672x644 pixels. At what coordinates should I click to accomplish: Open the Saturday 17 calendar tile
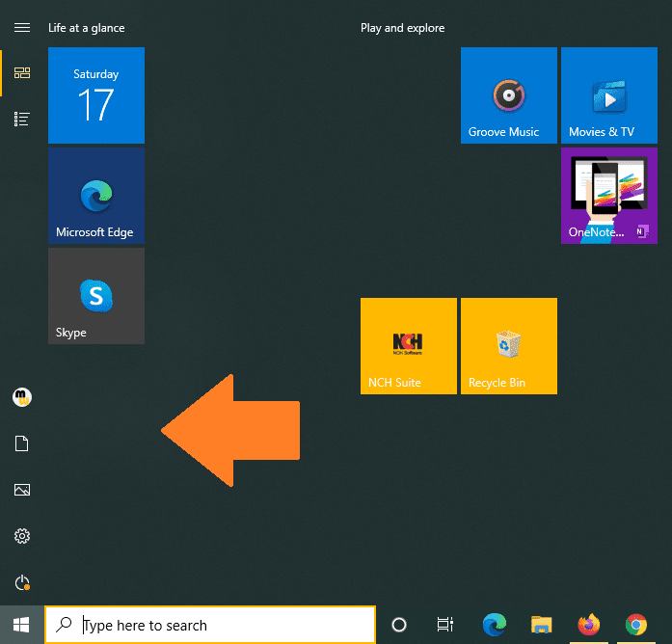point(96,95)
